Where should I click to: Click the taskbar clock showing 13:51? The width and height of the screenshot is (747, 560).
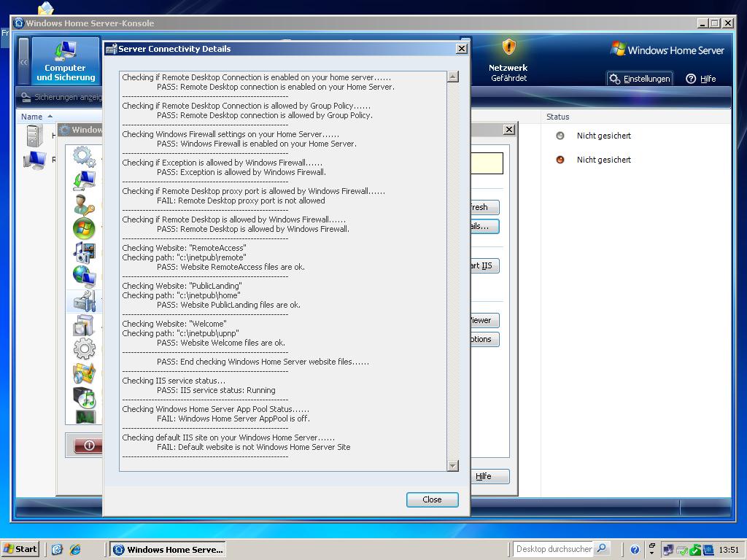coord(729,550)
